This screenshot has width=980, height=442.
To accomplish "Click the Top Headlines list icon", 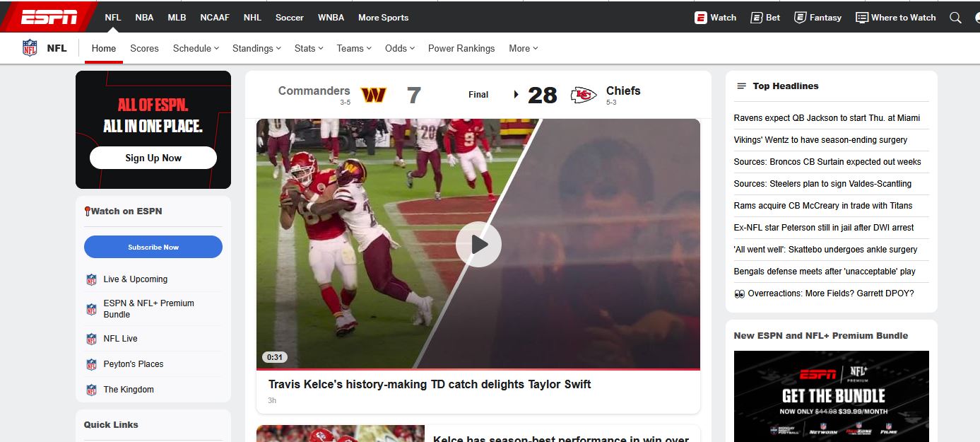I will click(x=741, y=86).
